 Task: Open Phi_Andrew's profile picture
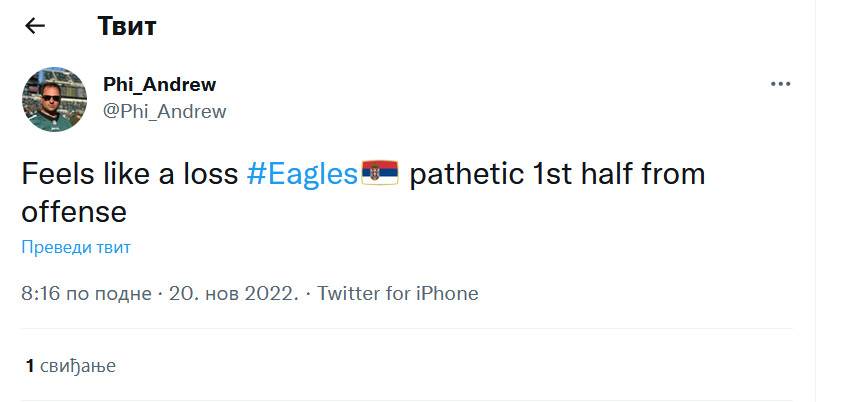pos(55,99)
